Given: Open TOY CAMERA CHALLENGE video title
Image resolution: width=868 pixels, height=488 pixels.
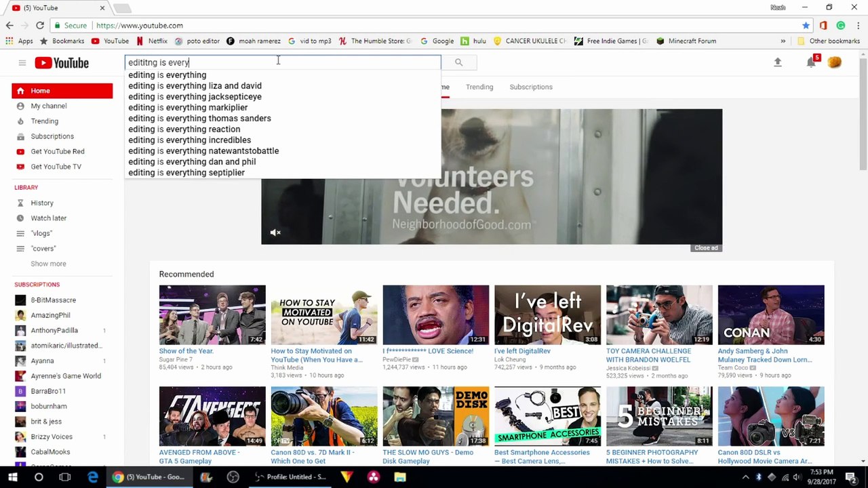Looking at the screenshot, I should click(x=649, y=355).
